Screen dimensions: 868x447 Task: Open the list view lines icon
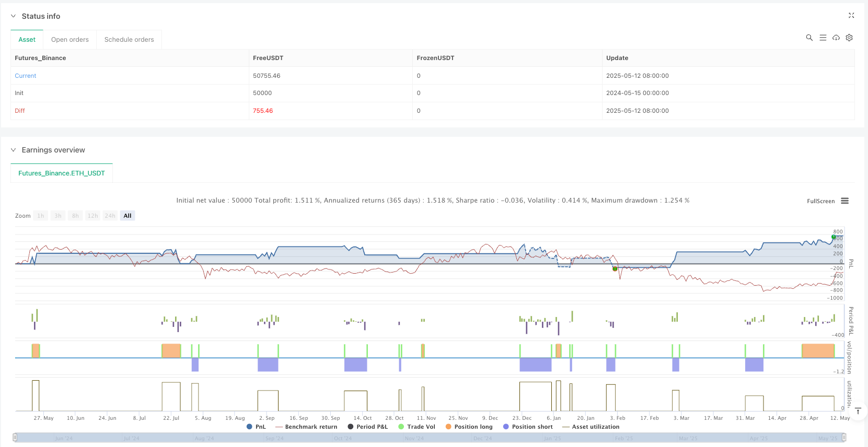(x=823, y=38)
